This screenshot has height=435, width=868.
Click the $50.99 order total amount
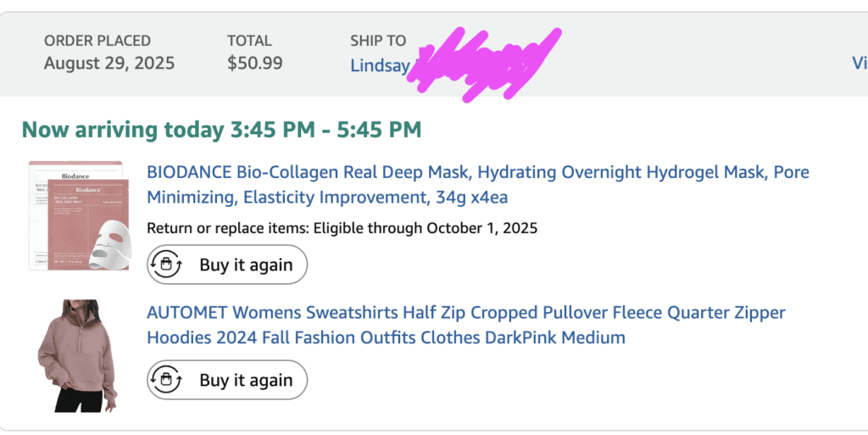pyautogui.click(x=255, y=63)
